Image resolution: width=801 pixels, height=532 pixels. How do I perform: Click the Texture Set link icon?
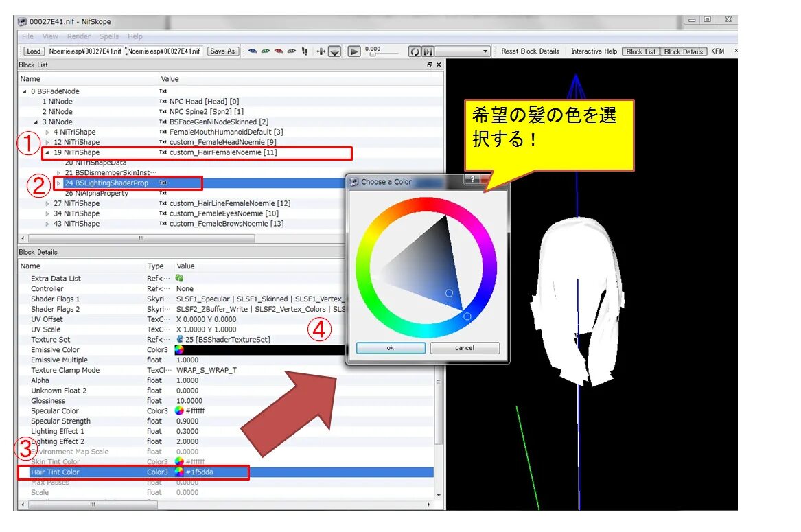pos(180,339)
